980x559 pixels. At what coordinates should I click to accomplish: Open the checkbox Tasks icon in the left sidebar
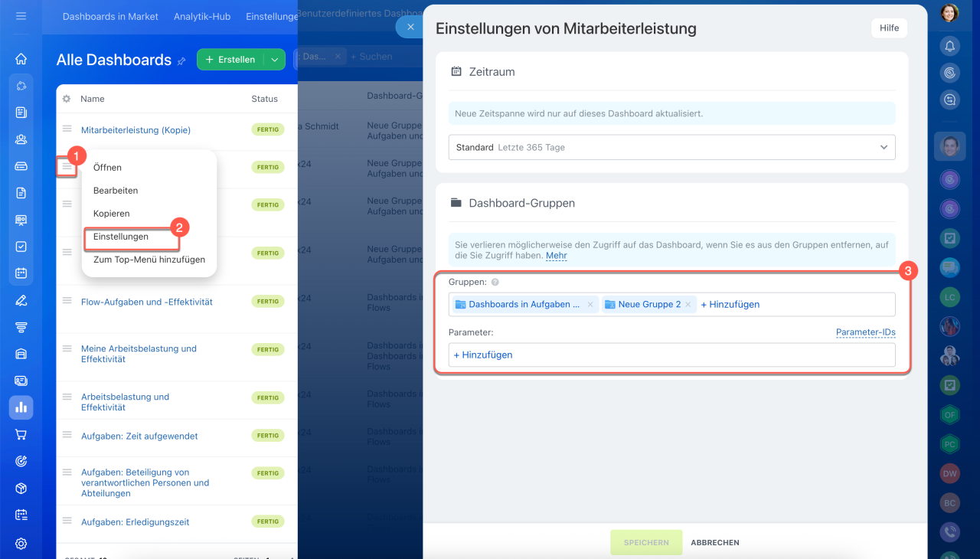pyautogui.click(x=21, y=247)
